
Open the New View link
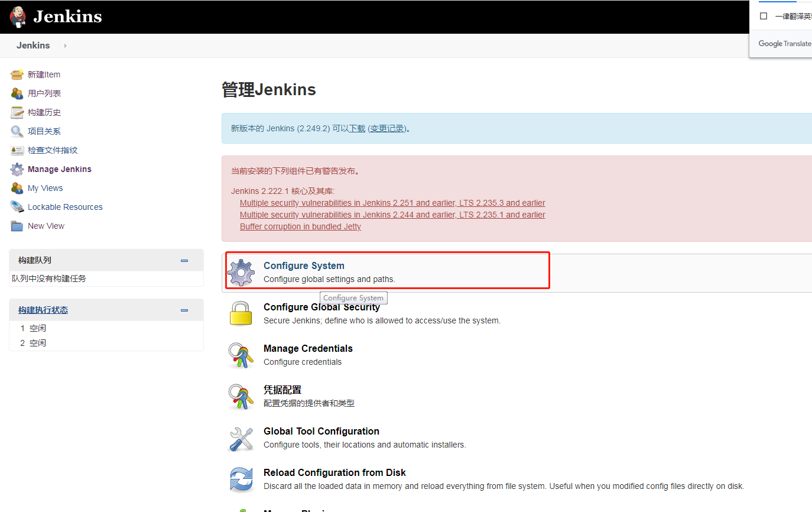(46, 226)
